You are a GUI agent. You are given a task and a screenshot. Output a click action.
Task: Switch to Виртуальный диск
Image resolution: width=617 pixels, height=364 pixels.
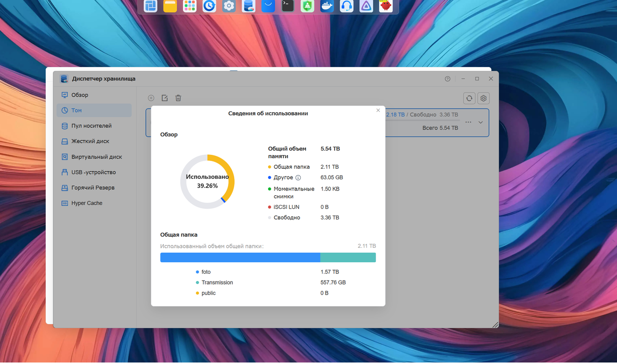94,157
